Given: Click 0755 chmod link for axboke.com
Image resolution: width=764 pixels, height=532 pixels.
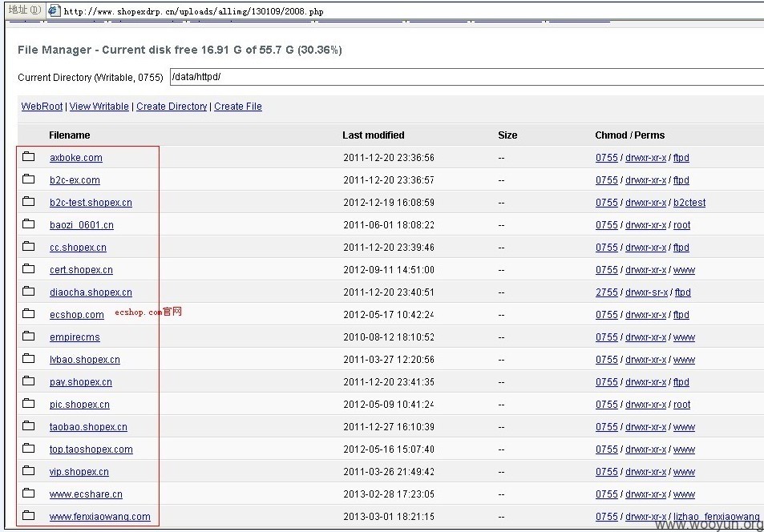Looking at the screenshot, I should pyautogui.click(x=607, y=158).
